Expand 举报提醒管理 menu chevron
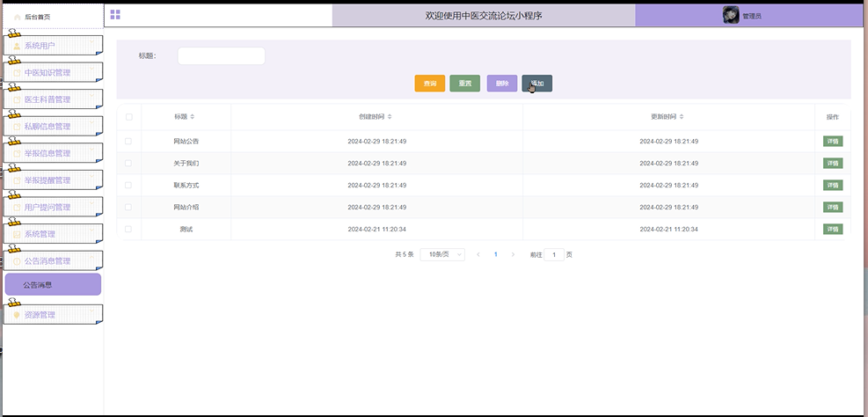 [x=91, y=177]
